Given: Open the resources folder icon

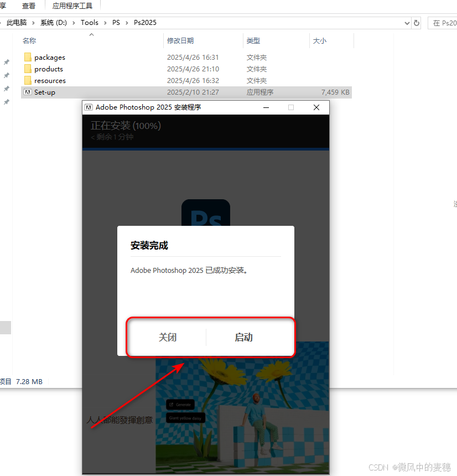Looking at the screenshot, I should pyautogui.click(x=28, y=80).
